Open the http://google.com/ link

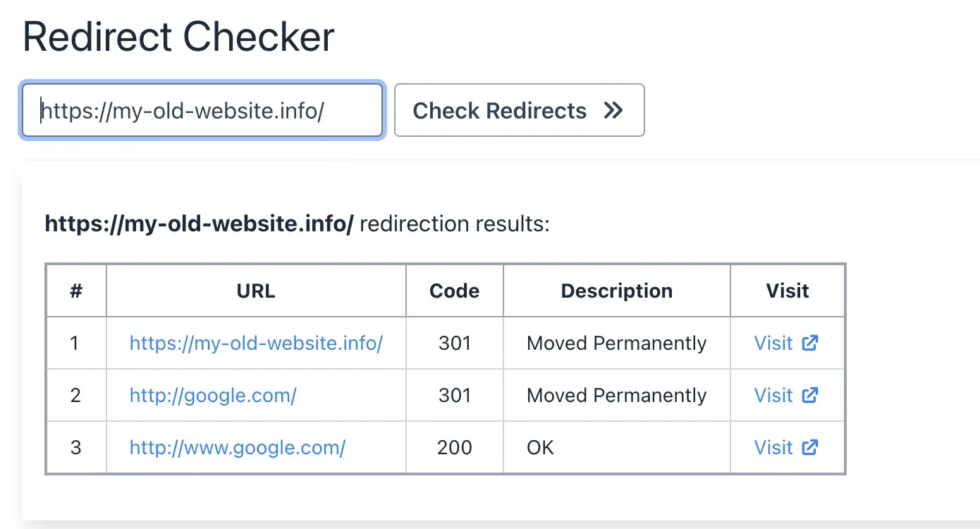pos(213,395)
